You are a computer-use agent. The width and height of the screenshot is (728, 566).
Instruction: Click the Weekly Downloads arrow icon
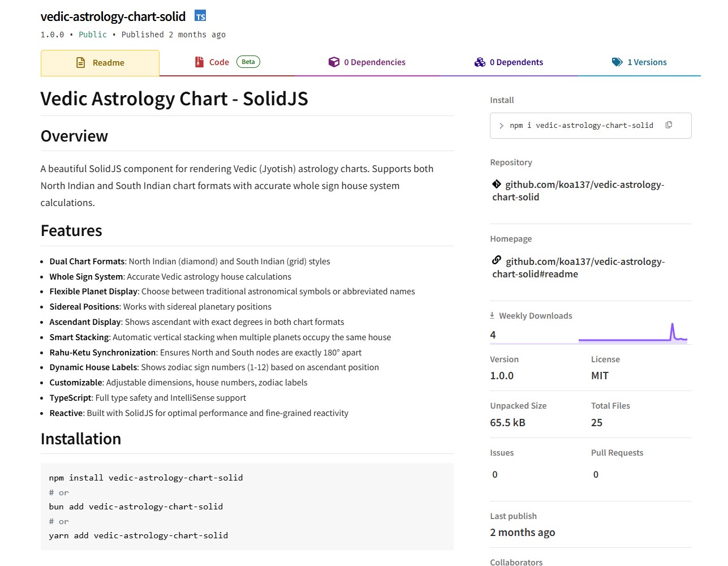point(492,315)
